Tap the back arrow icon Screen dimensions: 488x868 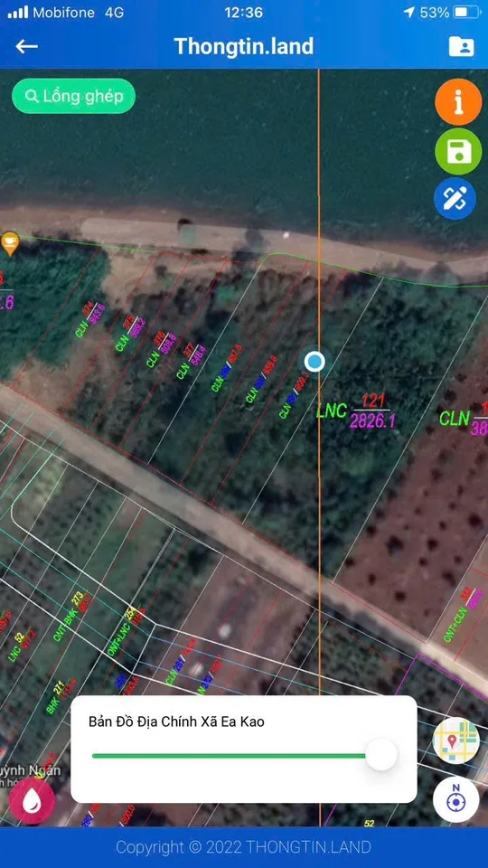click(x=26, y=46)
